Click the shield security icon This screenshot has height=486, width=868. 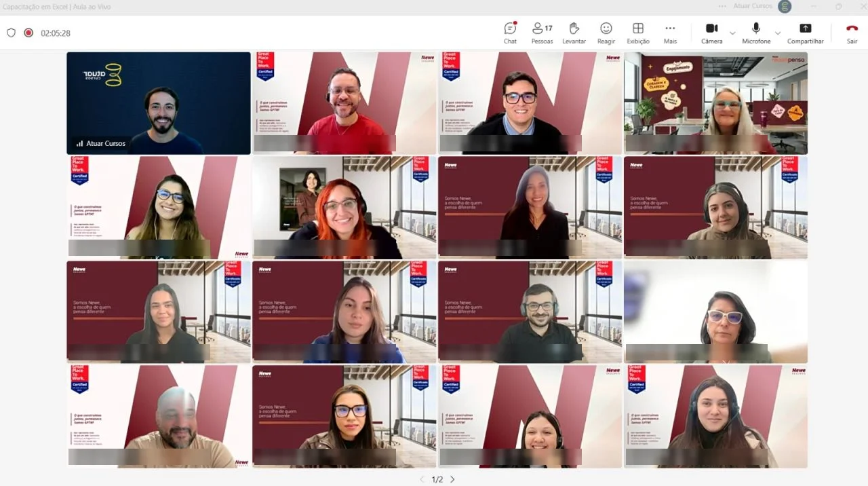(x=11, y=33)
